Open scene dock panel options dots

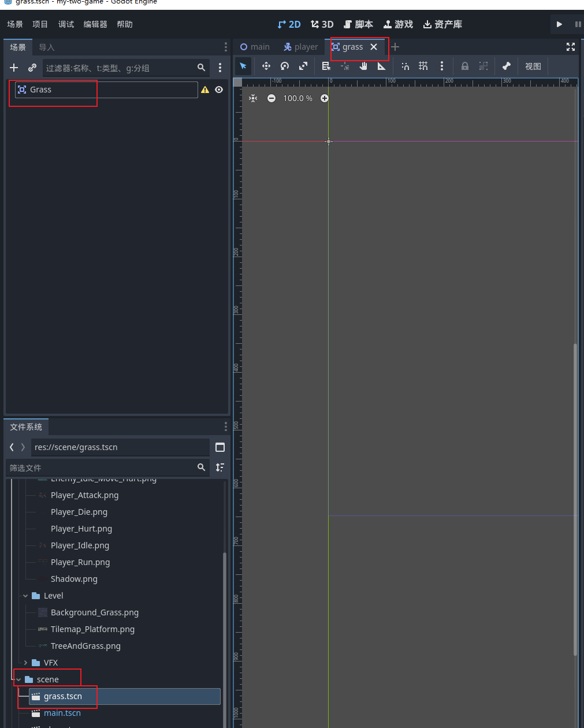(226, 47)
